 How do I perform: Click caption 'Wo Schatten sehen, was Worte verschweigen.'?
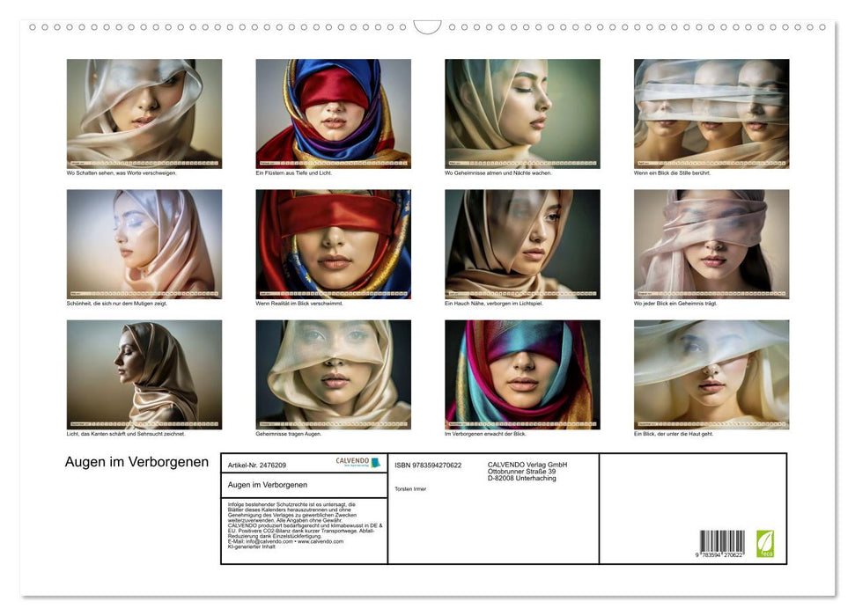point(122,172)
